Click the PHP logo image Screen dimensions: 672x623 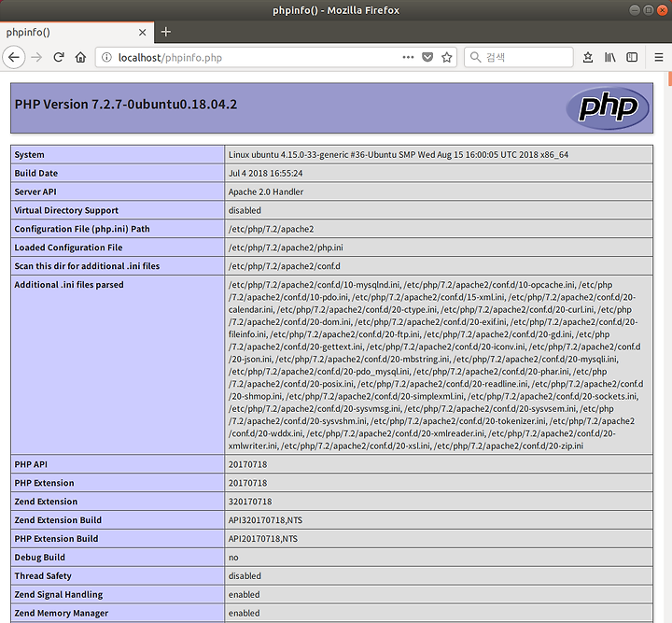click(x=608, y=108)
